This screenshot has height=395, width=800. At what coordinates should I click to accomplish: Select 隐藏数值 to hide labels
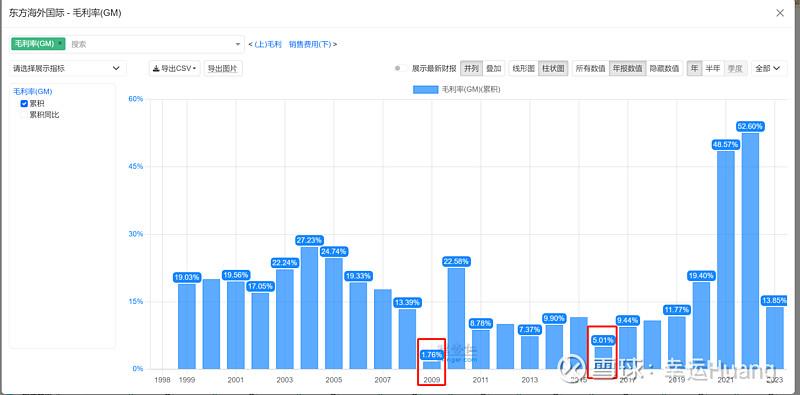tap(664, 68)
